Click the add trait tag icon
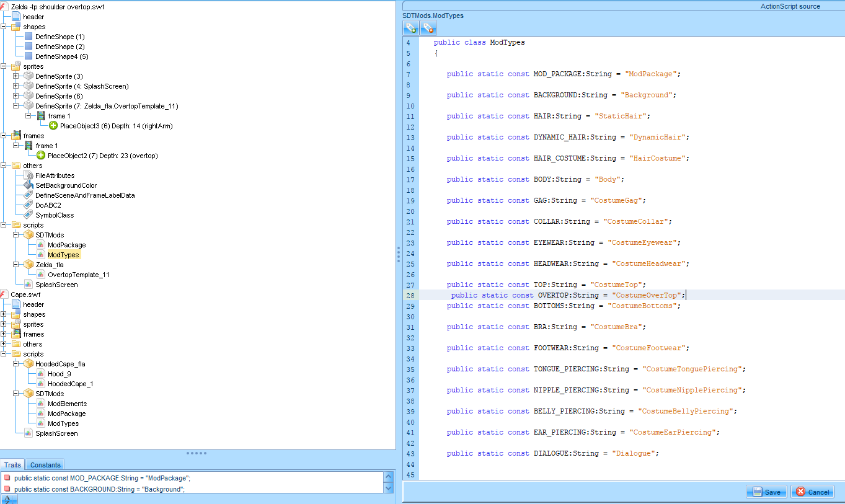Screen dimensions: 845x504 pos(411,28)
